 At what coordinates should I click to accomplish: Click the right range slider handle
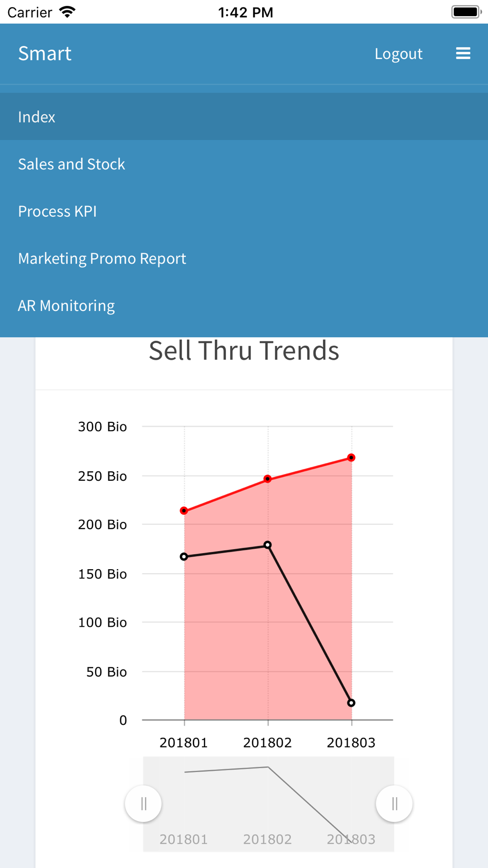click(394, 804)
